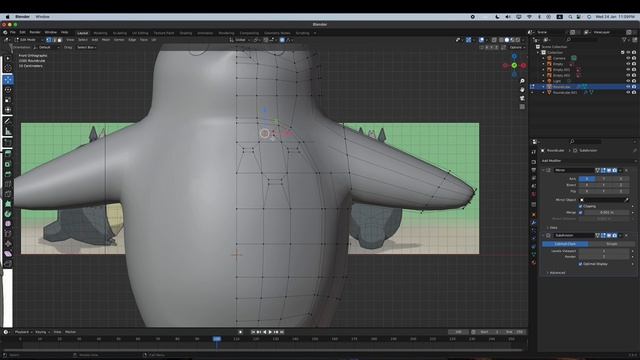Viewport: 640px width, 360px height.
Task: Collapse the Collection tree in outliner
Action: 538,52
